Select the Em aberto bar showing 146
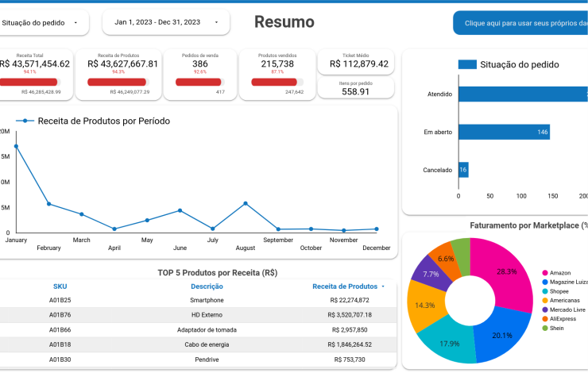 [504, 132]
